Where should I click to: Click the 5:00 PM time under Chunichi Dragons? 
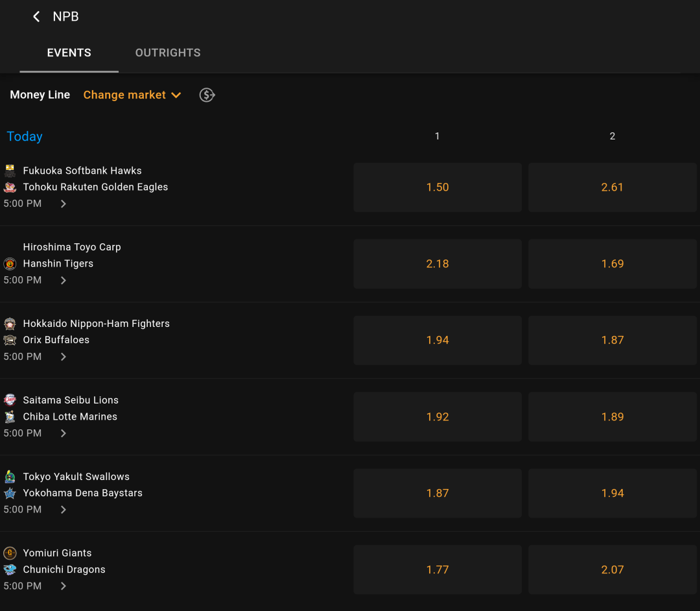click(x=22, y=586)
